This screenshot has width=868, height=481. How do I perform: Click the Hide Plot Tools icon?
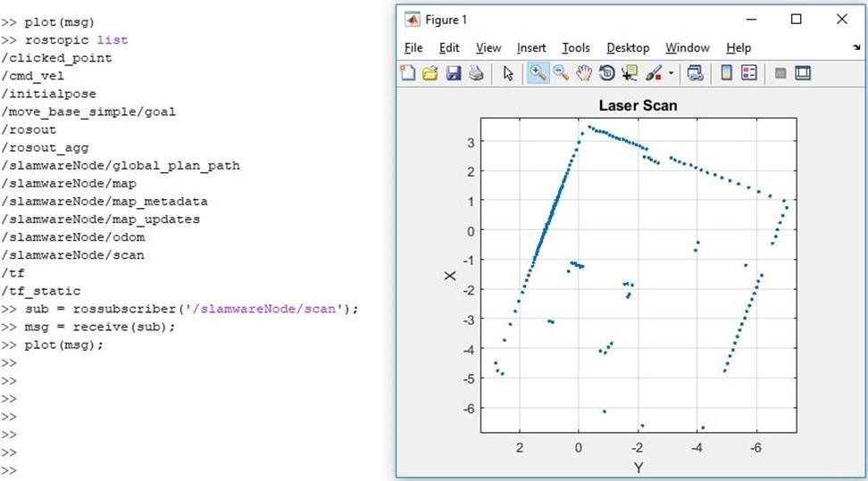pyautogui.click(x=780, y=73)
